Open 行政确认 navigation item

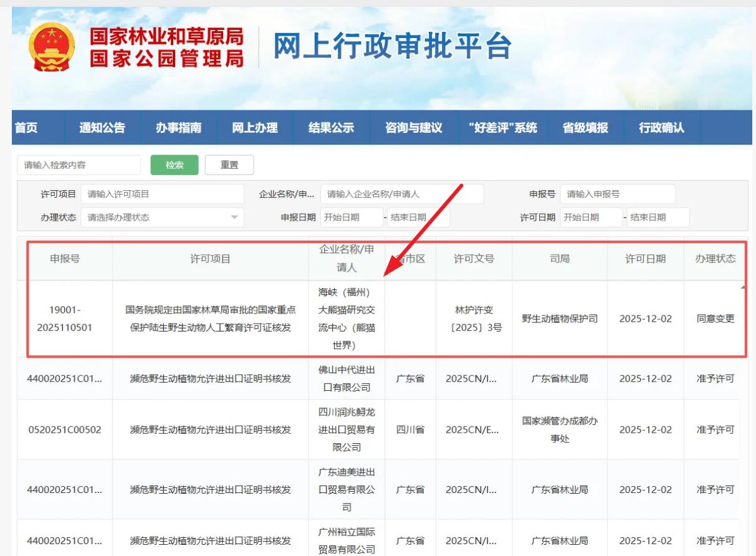[661, 128]
